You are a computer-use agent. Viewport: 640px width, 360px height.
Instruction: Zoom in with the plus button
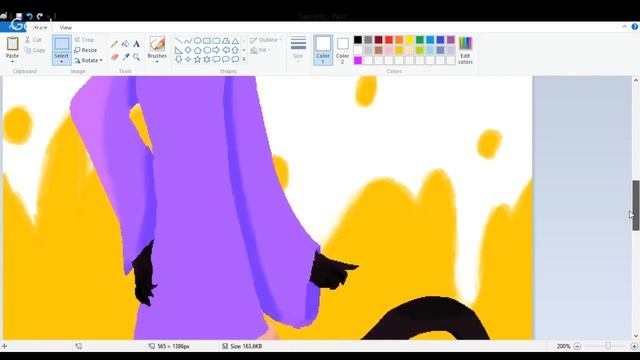click(634, 346)
